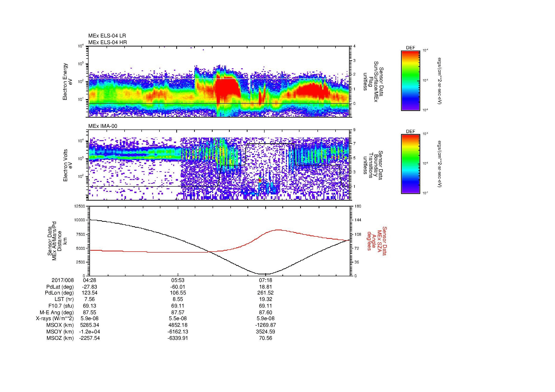Click the Sun/Surface/MEx Flag axis label
This screenshot has height=392, width=555.
[373, 82]
